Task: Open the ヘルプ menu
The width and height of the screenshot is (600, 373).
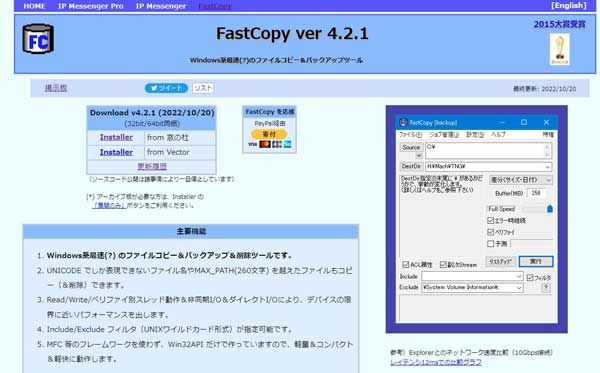Action: click(x=498, y=135)
